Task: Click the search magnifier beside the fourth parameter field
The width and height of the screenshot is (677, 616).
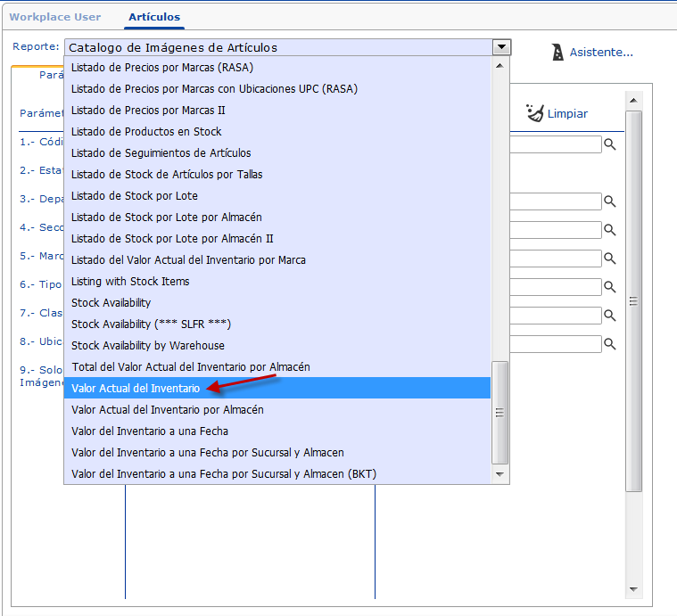Action: pos(610,230)
